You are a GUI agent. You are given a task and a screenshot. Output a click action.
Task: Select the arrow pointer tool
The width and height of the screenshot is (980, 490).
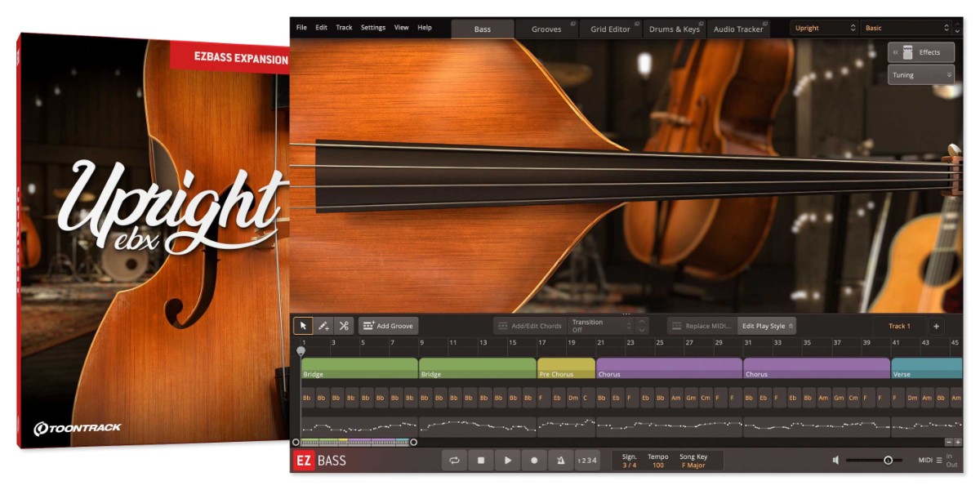(303, 326)
